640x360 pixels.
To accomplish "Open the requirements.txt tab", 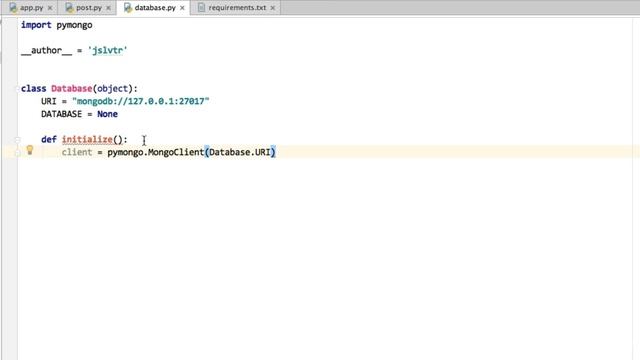I will click(x=237, y=8).
